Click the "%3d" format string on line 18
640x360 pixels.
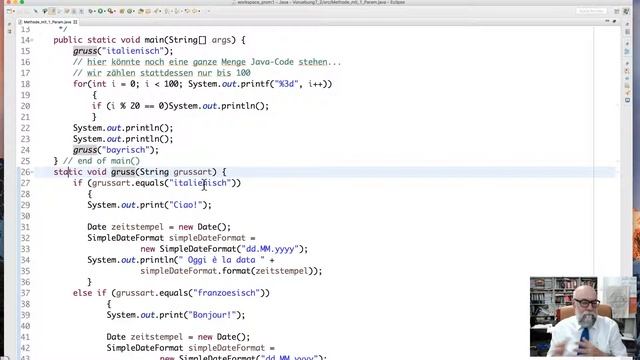(x=286, y=84)
